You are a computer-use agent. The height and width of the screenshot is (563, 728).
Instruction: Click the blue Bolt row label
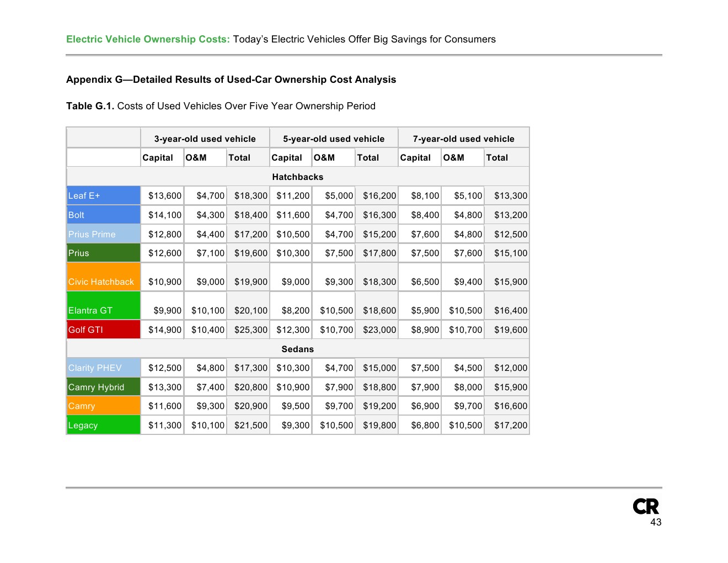(103, 215)
